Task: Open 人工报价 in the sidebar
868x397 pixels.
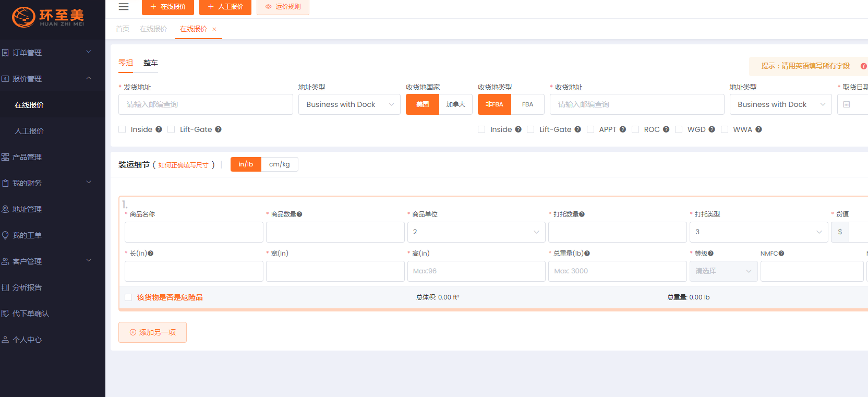Action: tap(29, 131)
